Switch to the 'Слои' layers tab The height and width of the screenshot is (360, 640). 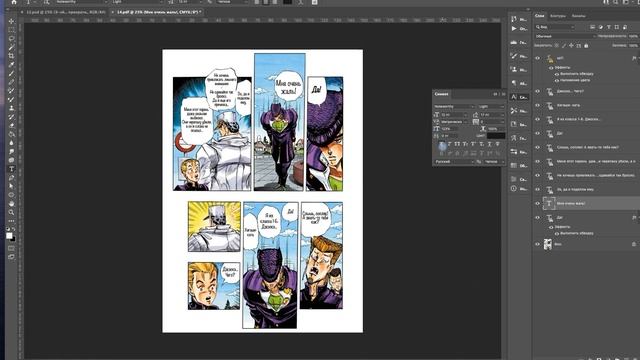[540, 16]
